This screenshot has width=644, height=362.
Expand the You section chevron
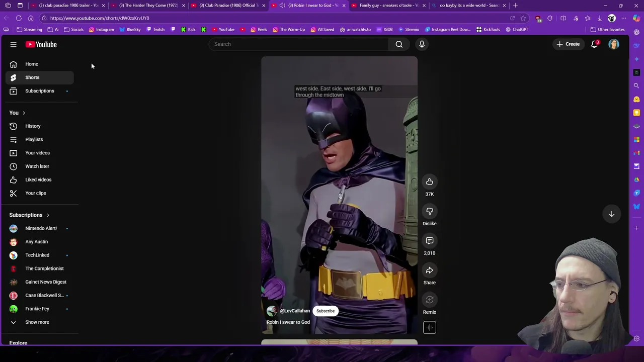click(x=24, y=113)
